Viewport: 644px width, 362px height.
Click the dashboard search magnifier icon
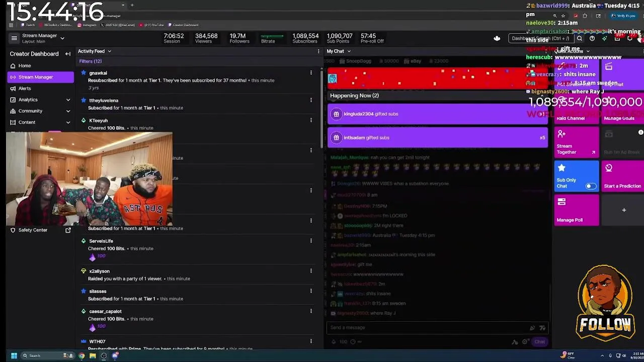pyautogui.click(x=580, y=38)
